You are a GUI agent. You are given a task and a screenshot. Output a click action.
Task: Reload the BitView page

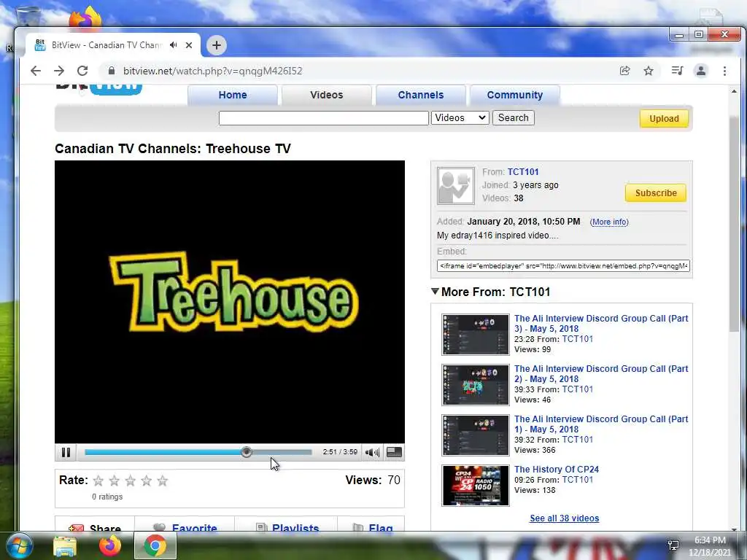pyautogui.click(x=82, y=71)
